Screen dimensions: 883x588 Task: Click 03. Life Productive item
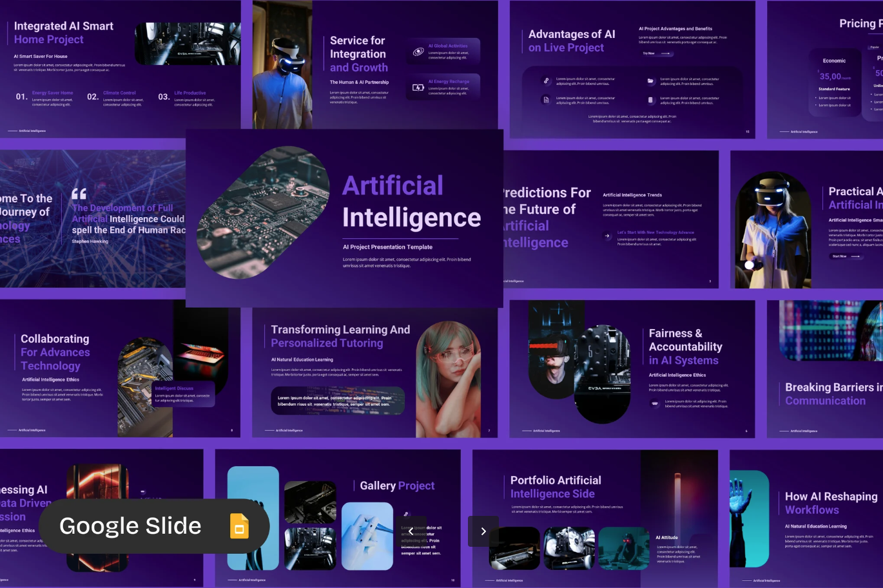187,97
